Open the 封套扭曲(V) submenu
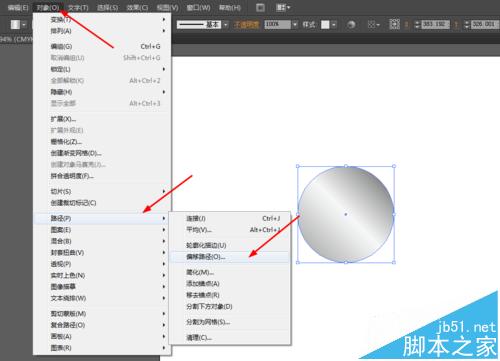Viewport: 500px width, 361px height. (x=102, y=252)
